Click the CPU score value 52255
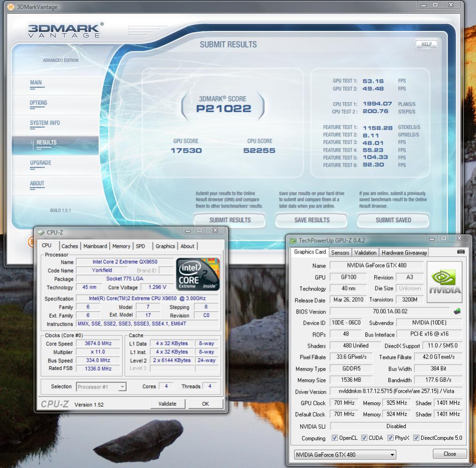The image size is (476, 468). 259,150
